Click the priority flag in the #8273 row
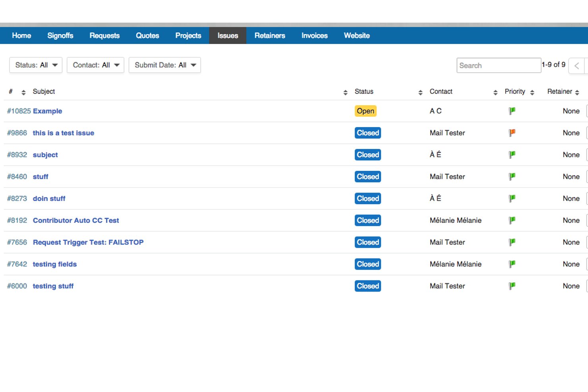Viewport: 588px width, 392px height. tap(512, 198)
